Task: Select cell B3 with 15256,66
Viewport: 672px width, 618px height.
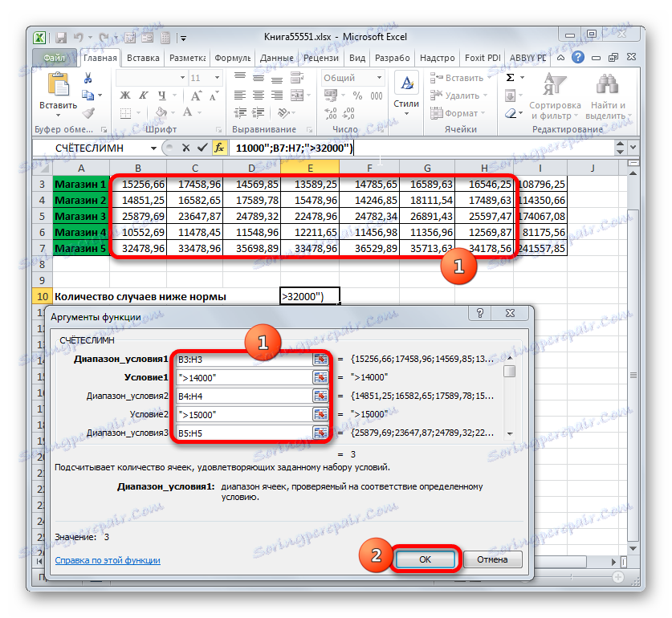Action: point(138,185)
